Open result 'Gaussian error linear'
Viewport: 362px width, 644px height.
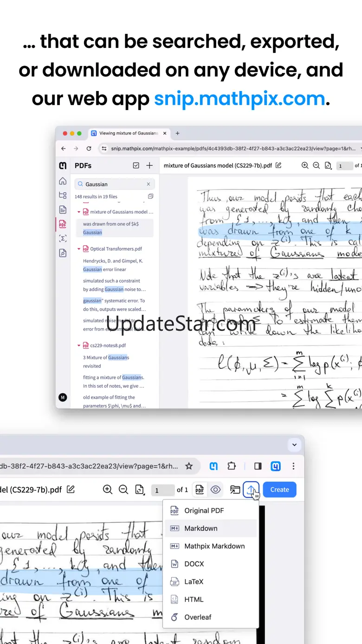(104, 269)
